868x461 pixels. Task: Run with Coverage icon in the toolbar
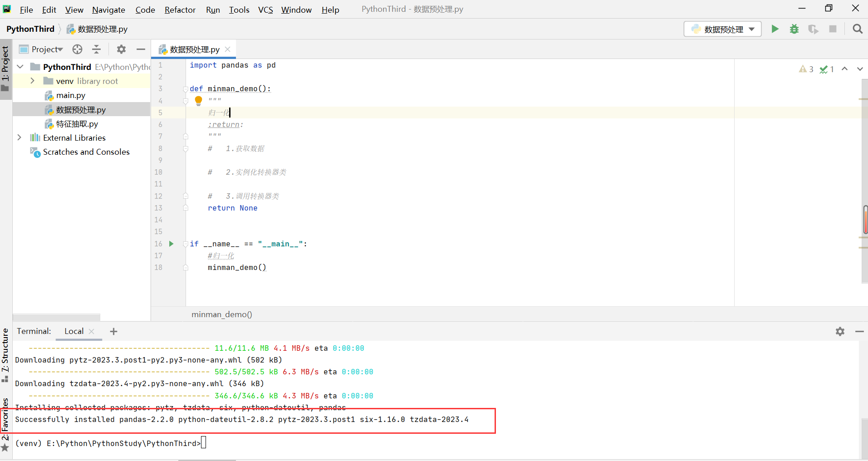(x=813, y=29)
